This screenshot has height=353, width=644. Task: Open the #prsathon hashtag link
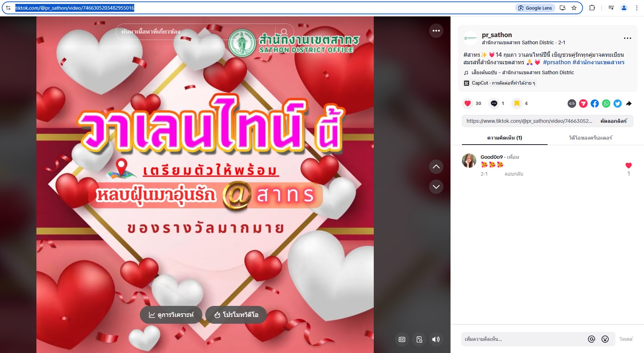[557, 62]
